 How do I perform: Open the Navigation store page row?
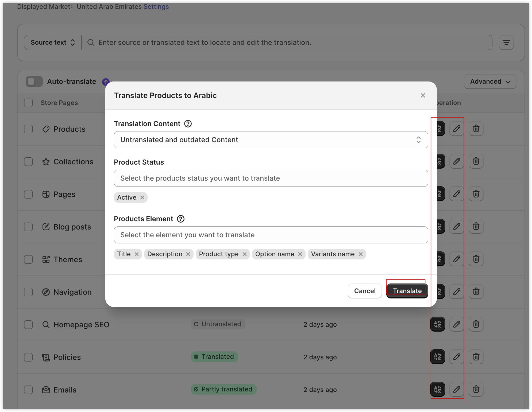pos(72,292)
